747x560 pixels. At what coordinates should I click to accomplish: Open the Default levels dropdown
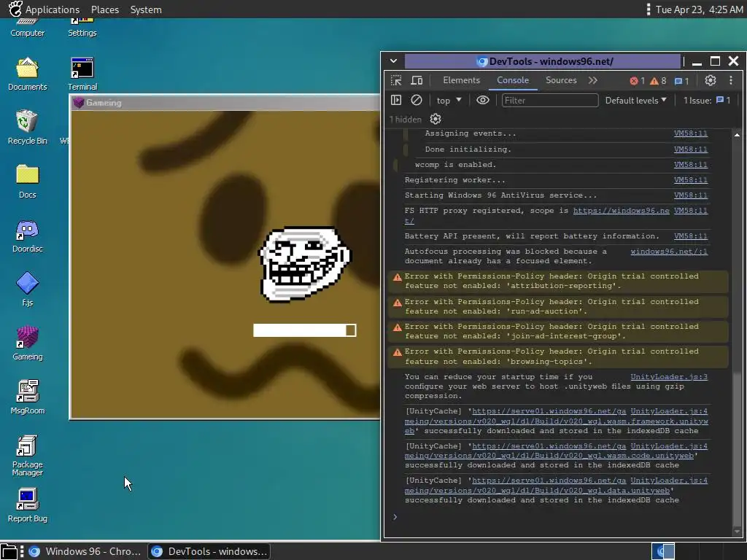pos(635,101)
